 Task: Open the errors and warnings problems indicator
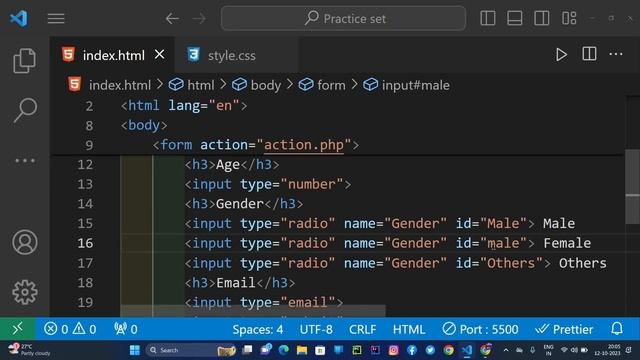tap(70, 329)
